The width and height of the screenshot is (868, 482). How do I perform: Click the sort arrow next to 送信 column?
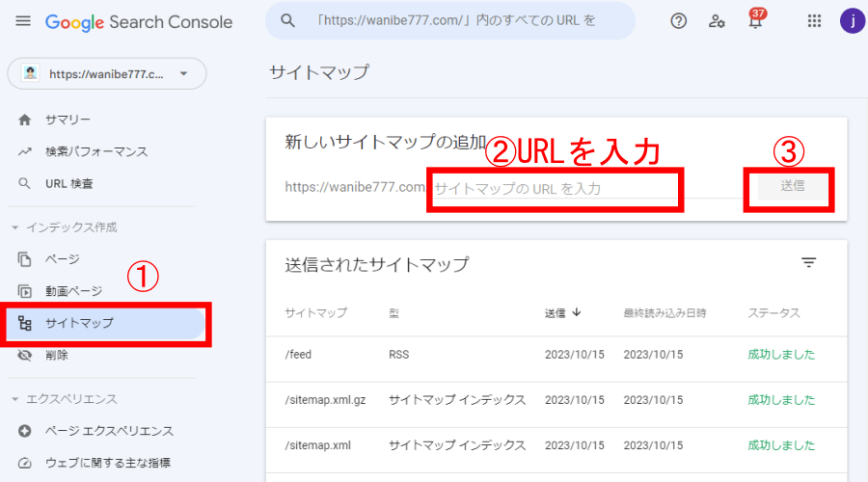tap(577, 312)
